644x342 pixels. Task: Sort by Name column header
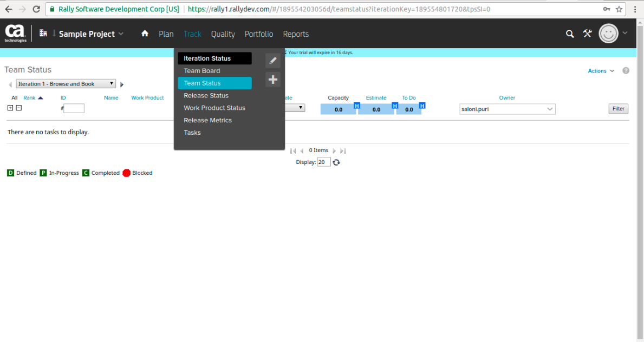click(111, 98)
